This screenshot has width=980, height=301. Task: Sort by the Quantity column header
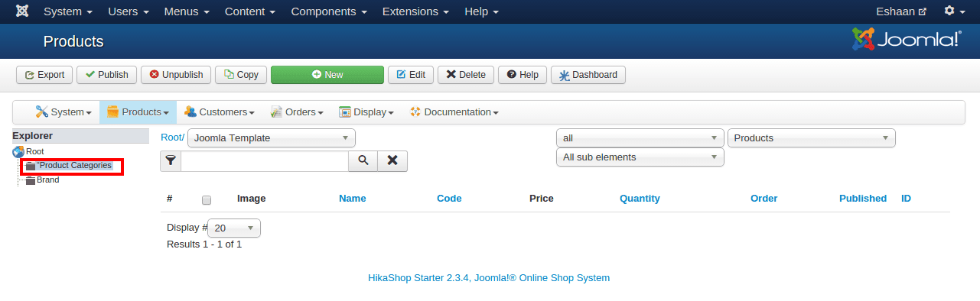(x=640, y=199)
